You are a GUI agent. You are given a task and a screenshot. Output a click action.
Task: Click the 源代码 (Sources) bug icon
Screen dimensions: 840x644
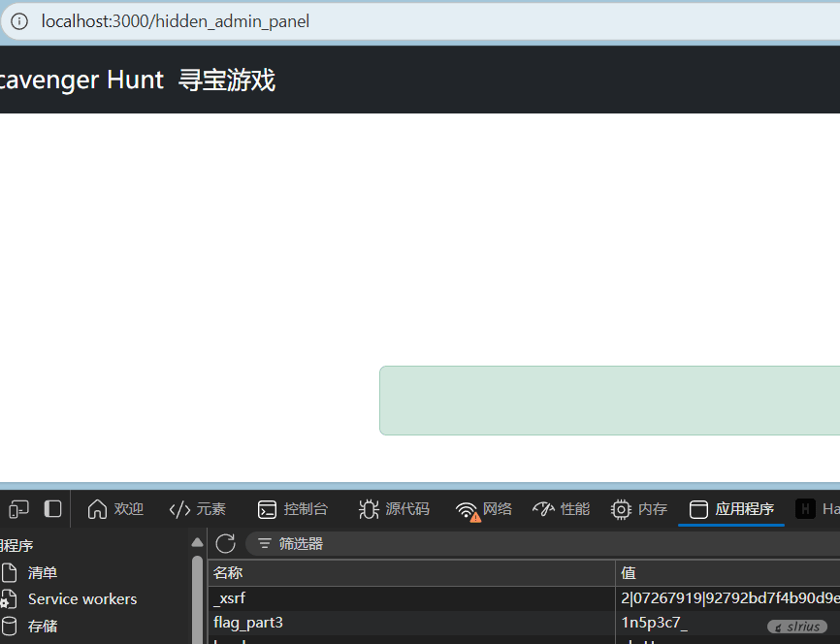point(369,509)
